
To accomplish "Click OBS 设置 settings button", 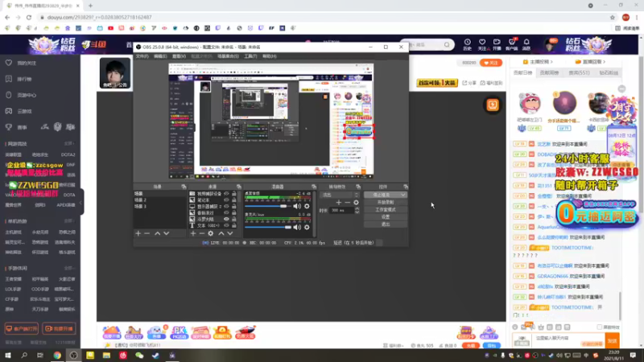I will point(386,217).
